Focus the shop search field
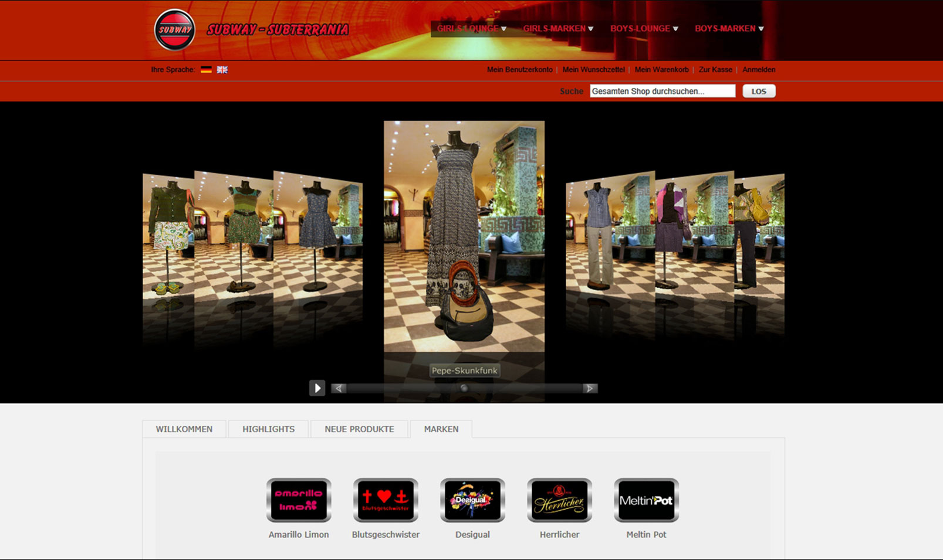The height and width of the screenshot is (560, 943). pos(663,91)
